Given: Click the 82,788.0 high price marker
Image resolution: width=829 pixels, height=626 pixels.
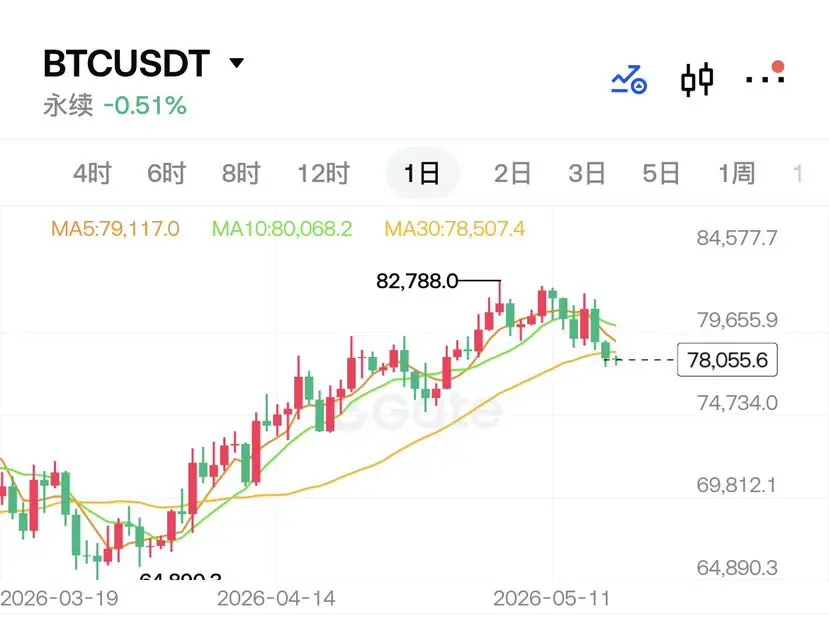Looking at the screenshot, I should click(417, 281).
